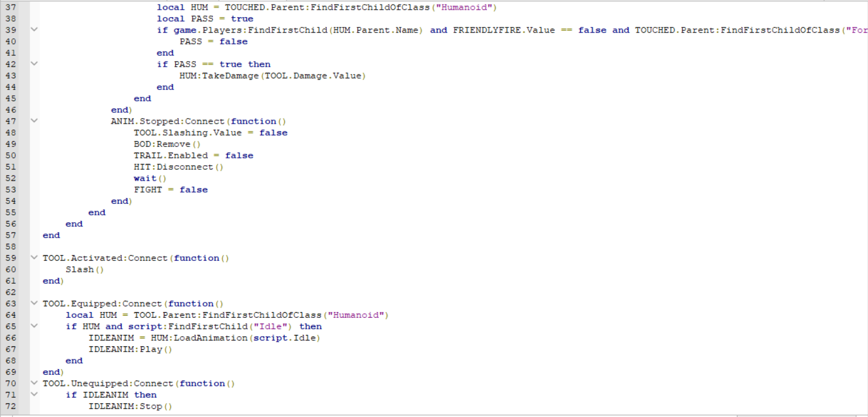Screen dimensions: 868x417
Task: Click line number 50 in the gutter
Action: click(10, 155)
